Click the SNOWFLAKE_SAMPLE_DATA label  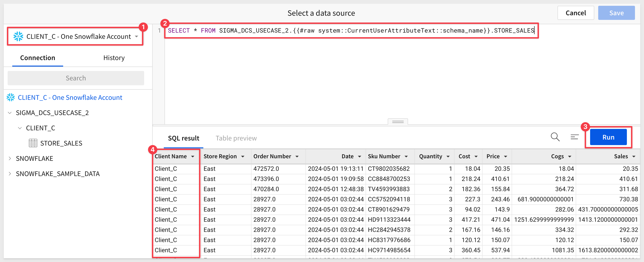click(58, 174)
